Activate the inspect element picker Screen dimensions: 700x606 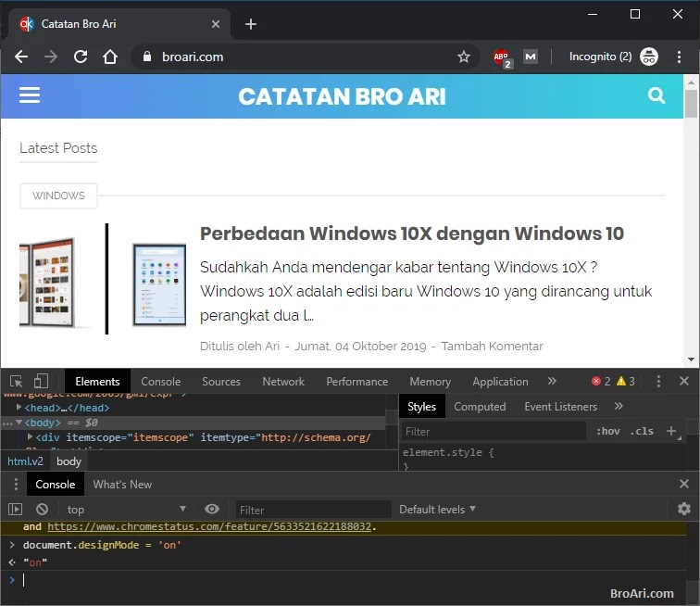[x=16, y=381]
